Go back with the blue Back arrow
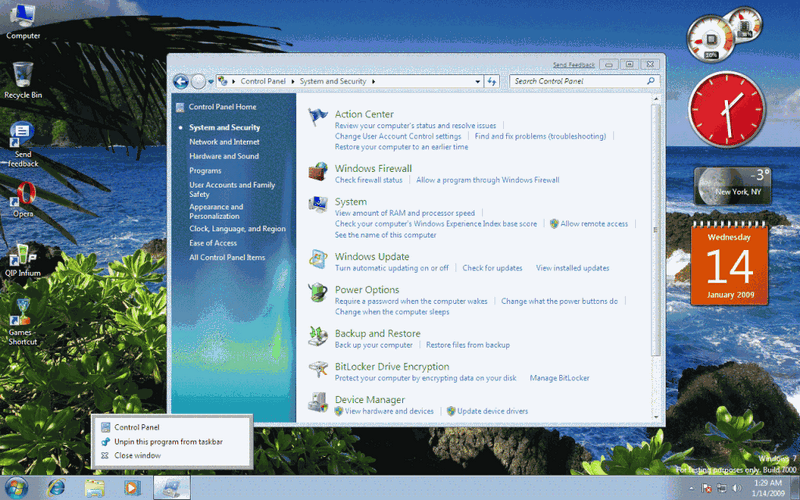The width and height of the screenshot is (800, 500). (x=181, y=81)
